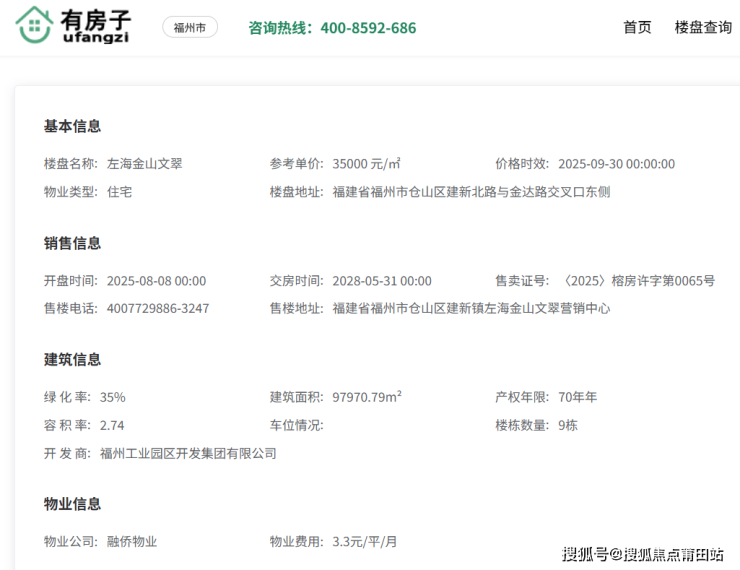The width and height of the screenshot is (740, 570).
Task: Click the hotline number 400-8592-686
Action: coord(368,28)
